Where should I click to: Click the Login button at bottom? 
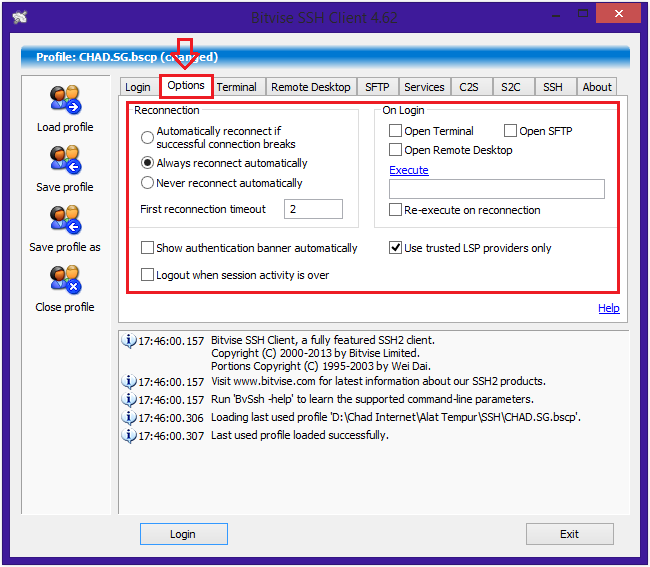tap(184, 534)
